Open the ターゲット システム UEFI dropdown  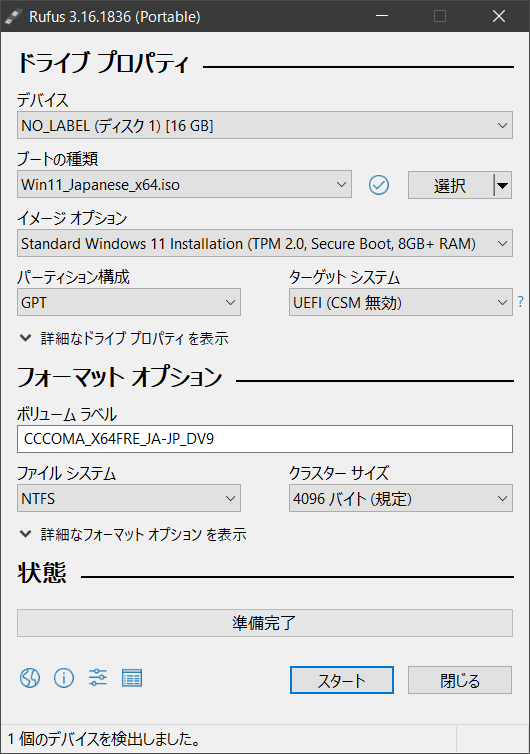[401, 302]
